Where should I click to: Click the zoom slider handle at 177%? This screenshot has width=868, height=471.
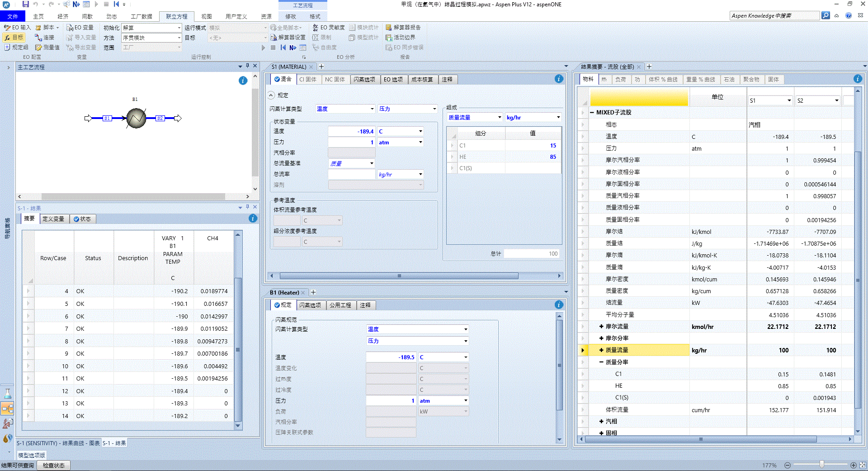pyautogui.click(x=822, y=464)
